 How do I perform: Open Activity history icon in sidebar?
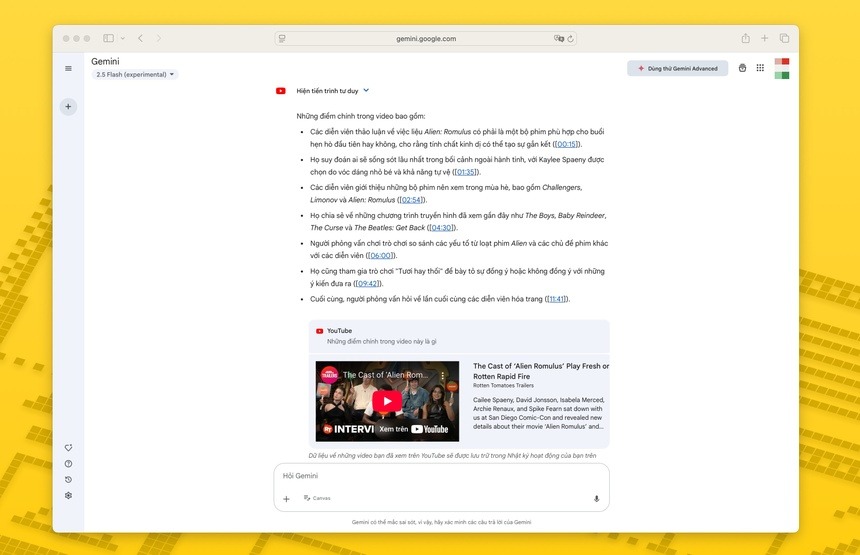[68, 480]
